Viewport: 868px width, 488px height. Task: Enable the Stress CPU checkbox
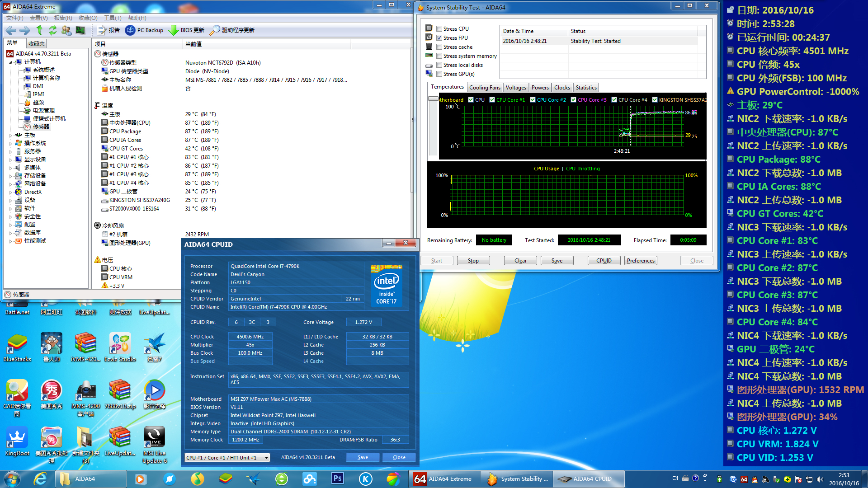pos(439,29)
